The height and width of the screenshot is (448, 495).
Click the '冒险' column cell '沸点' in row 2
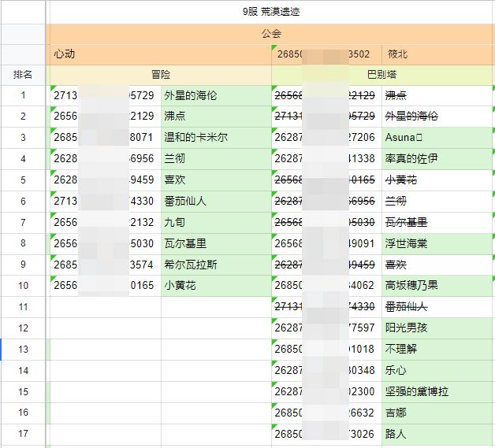click(216, 117)
